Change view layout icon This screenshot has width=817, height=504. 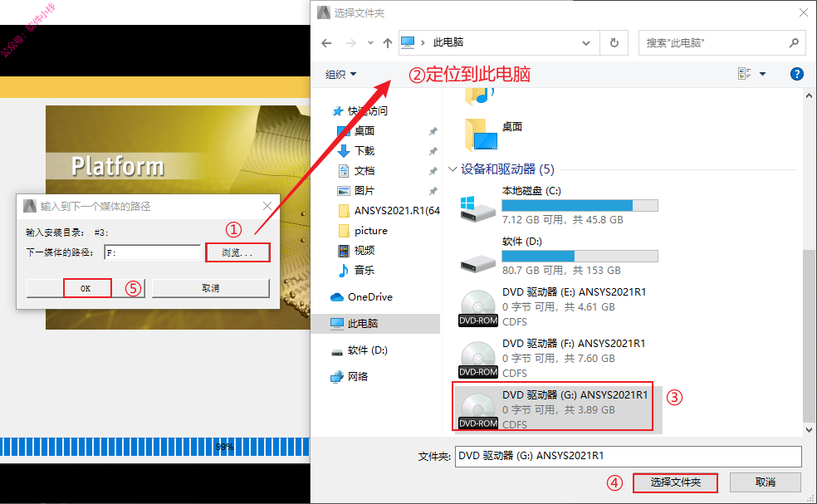tap(744, 74)
